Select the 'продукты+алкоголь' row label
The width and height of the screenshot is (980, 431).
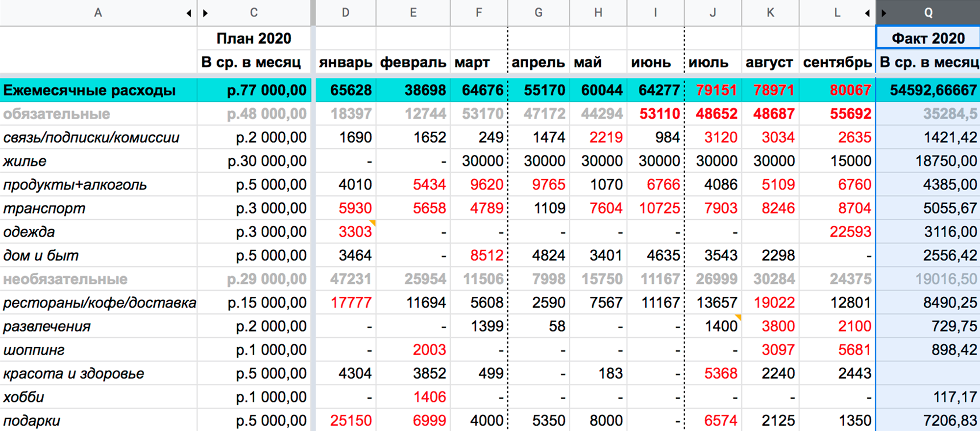tap(98, 185)
